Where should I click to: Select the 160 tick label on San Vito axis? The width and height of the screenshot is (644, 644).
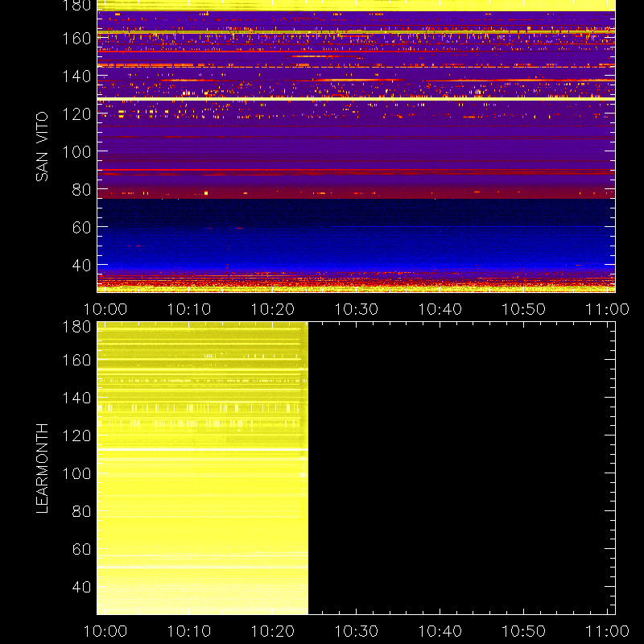coord(76,39)
